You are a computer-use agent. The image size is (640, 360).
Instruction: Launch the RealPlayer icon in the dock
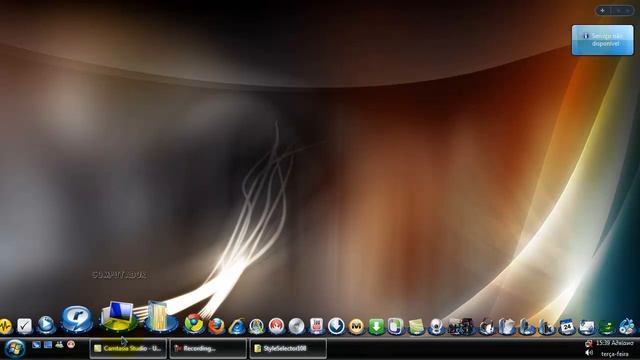(x=76, y=319)
